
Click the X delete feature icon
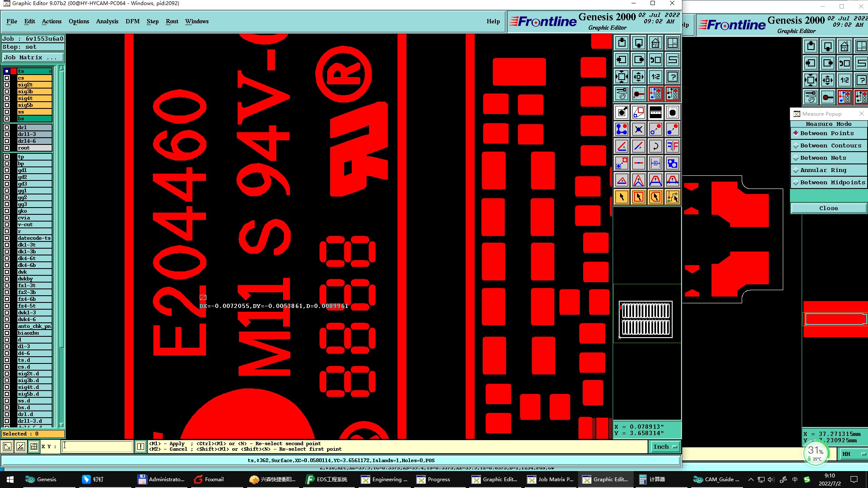[639, 129]
